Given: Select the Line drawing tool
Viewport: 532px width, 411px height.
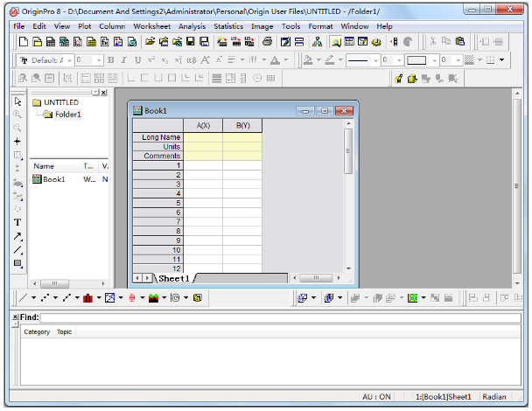Looking at the screenshot, I should click(x=17, y=250).
